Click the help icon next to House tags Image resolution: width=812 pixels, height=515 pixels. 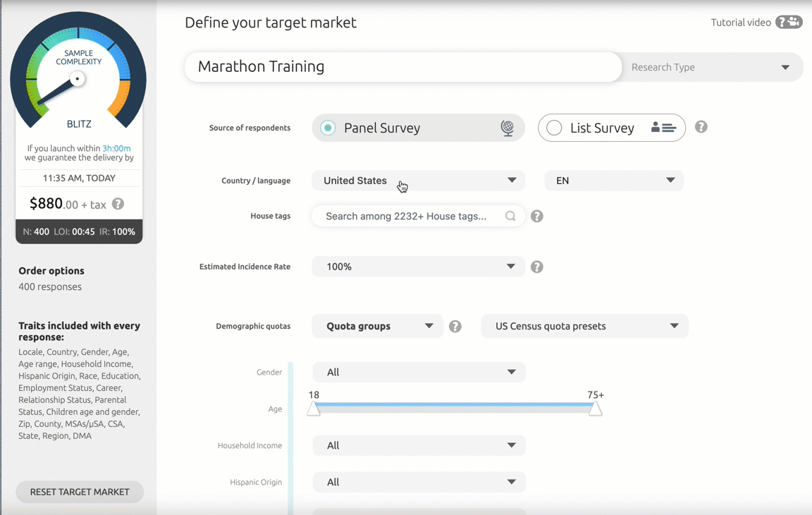click(537, 216)
